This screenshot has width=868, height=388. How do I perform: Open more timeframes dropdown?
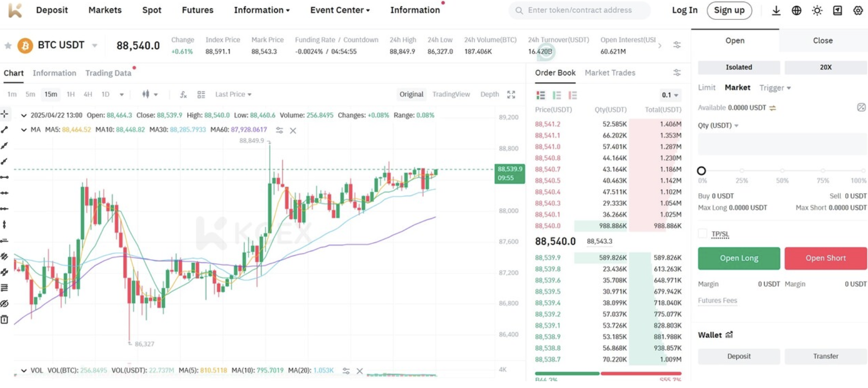point(122,95)
